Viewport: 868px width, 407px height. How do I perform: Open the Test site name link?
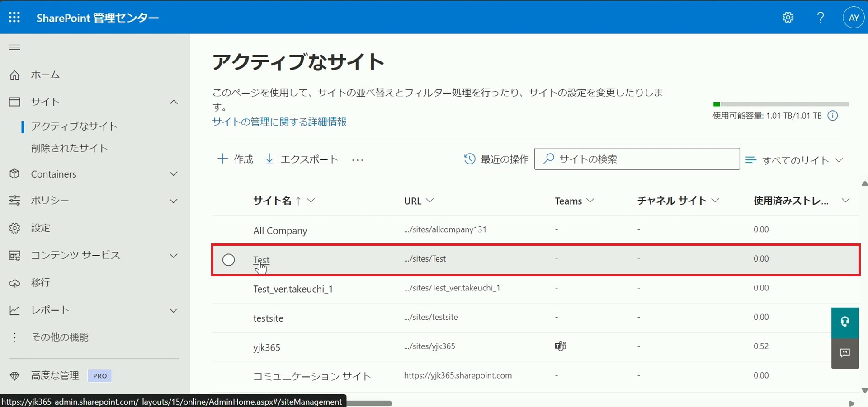click(261, 260)
